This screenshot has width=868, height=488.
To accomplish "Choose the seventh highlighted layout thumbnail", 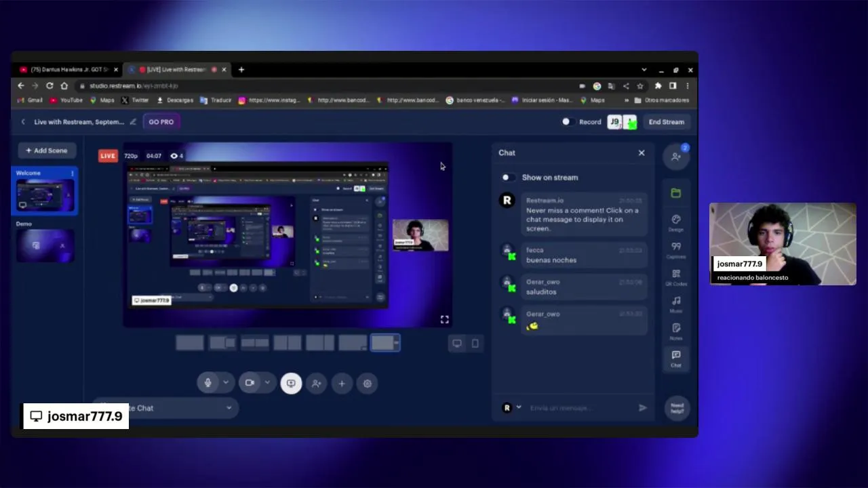I will 385,344.
